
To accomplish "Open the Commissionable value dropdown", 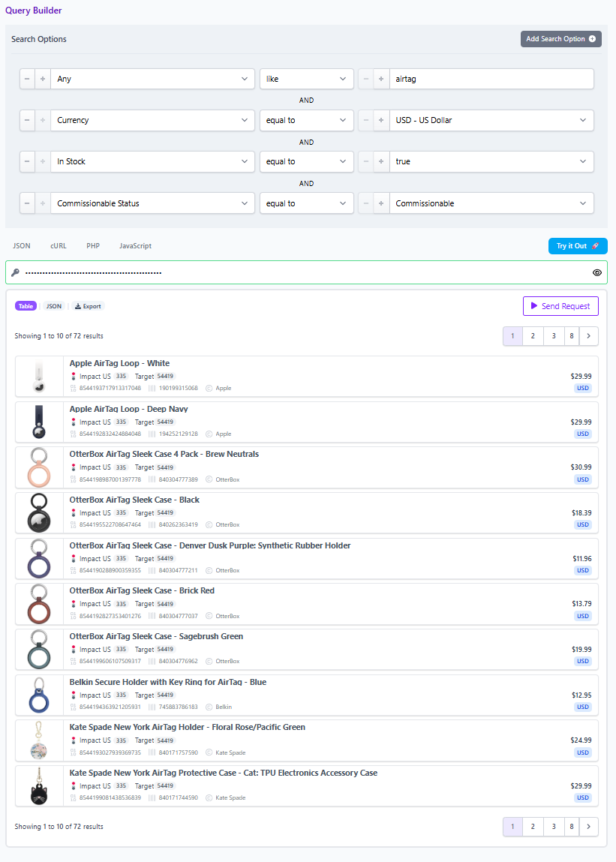I will tap(491, 203).
